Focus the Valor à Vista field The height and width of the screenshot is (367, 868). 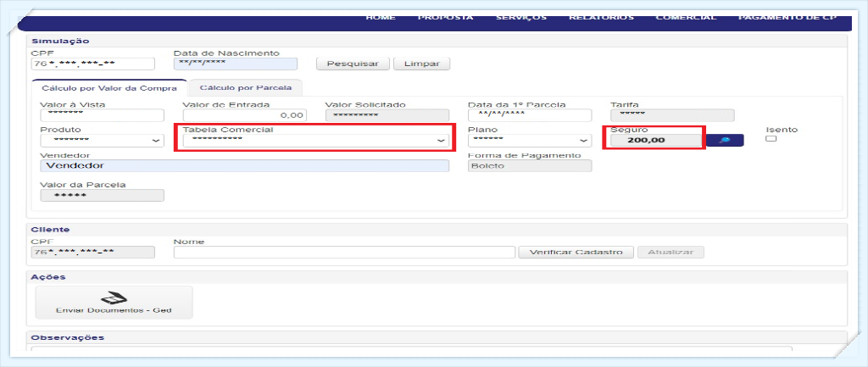click(x=102, y=115)
